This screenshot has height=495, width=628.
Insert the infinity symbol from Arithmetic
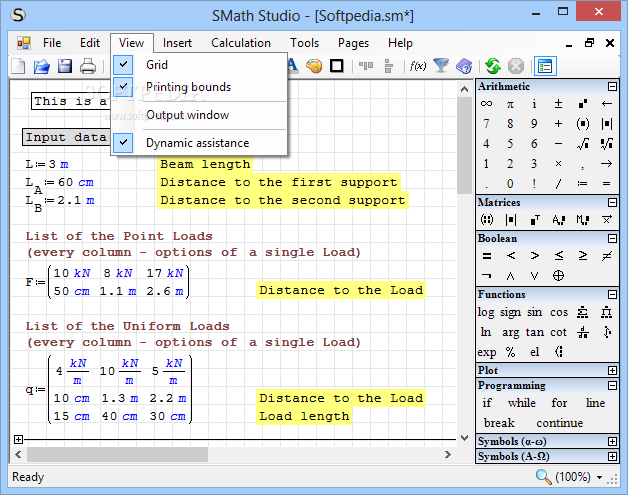486,104
